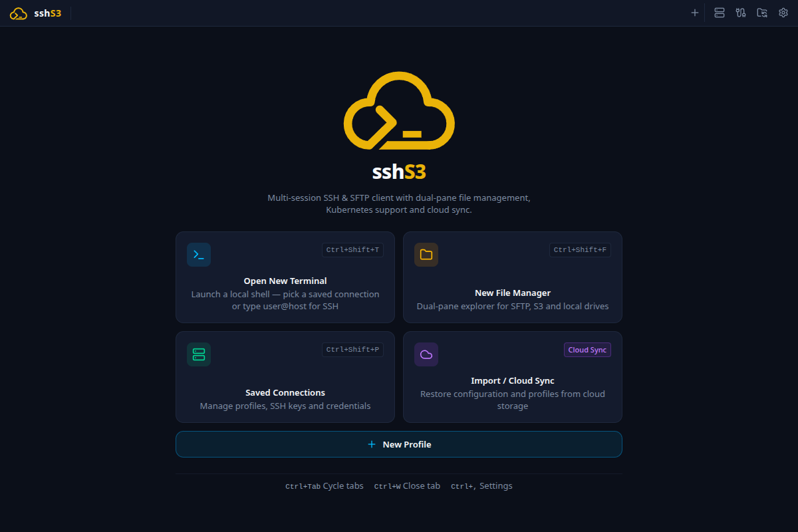The height and width of the screenshot is (532, 798).
Task: Open the folder sync icon in toolbar
Action: pyautogui.click(x=762, y=13)
